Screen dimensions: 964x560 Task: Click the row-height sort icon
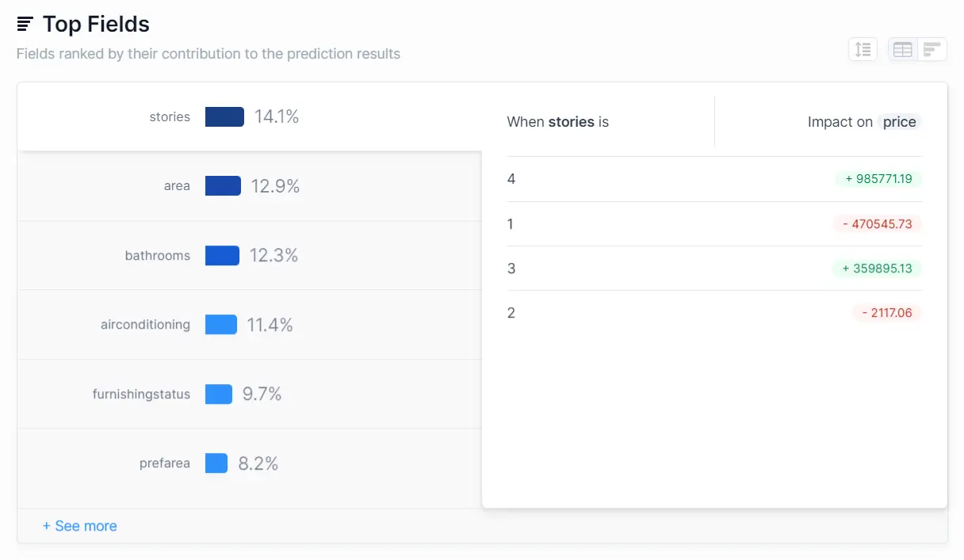(x=863, y=49)
